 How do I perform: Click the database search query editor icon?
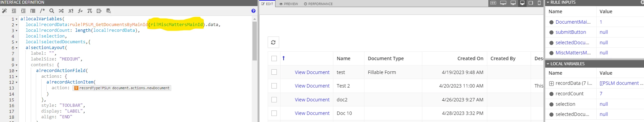(x=109, y=11)
